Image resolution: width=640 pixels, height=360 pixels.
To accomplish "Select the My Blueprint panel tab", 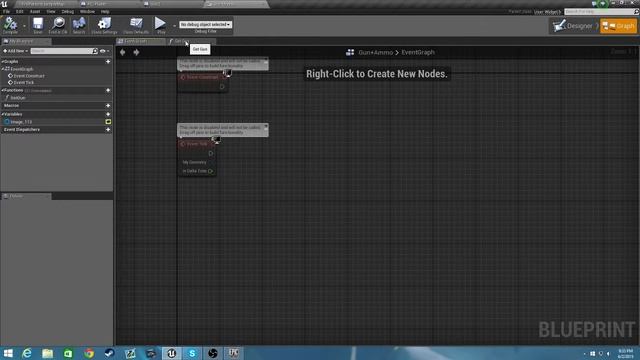I will point(26,41).
